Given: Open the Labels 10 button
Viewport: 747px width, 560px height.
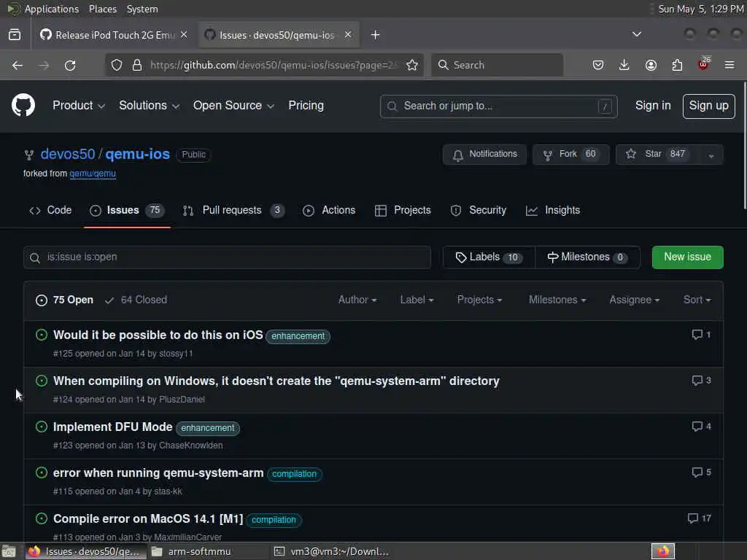Looking at the screenshot, I should coord(489,257).
